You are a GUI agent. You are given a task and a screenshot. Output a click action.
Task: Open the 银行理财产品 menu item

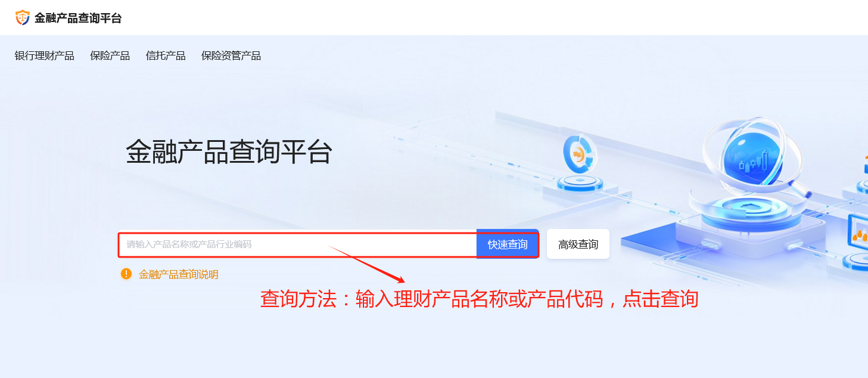[x=45, y=55]
